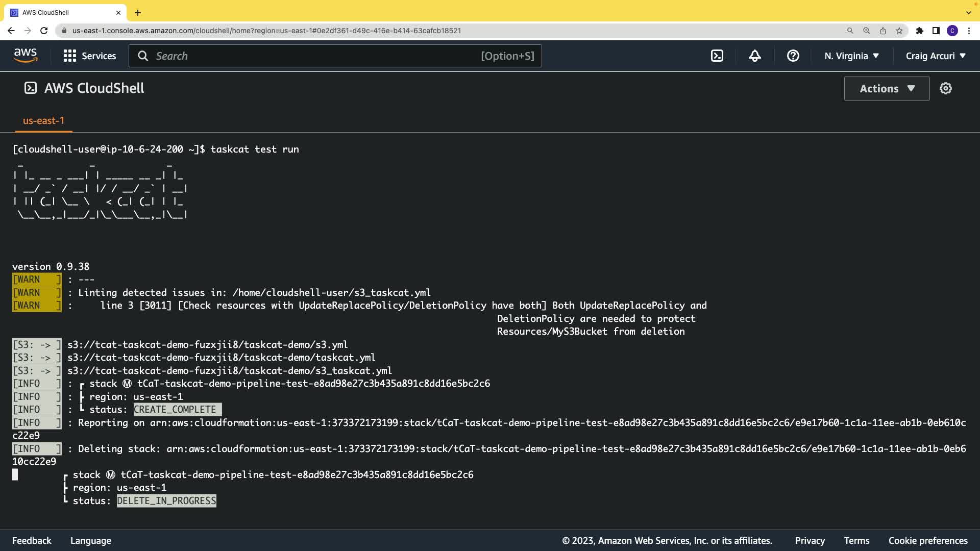Screen dimensions: 980x551
Task: Open CloudShell settings gear
Action: 946,89
